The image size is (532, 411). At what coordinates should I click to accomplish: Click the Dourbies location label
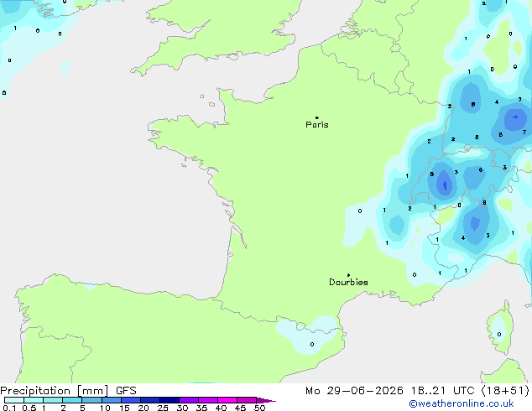coord(348,282)
